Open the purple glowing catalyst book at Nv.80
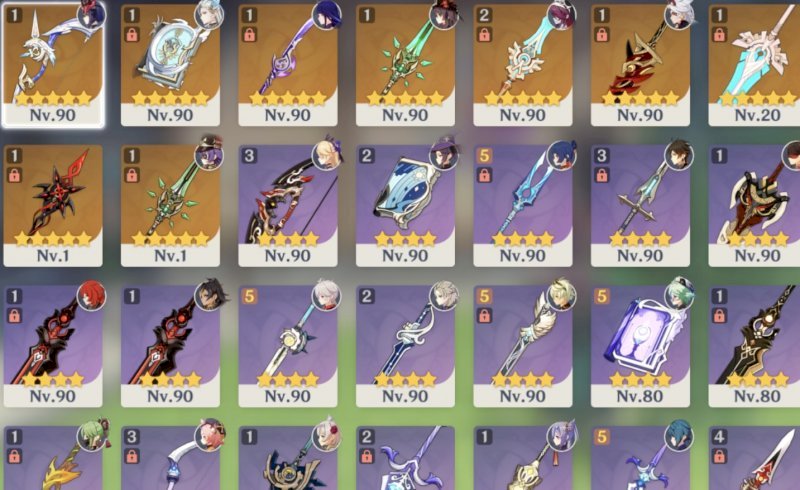Image resolution: width=800 pixels, height=490 pixels. (x=640, y=346)
